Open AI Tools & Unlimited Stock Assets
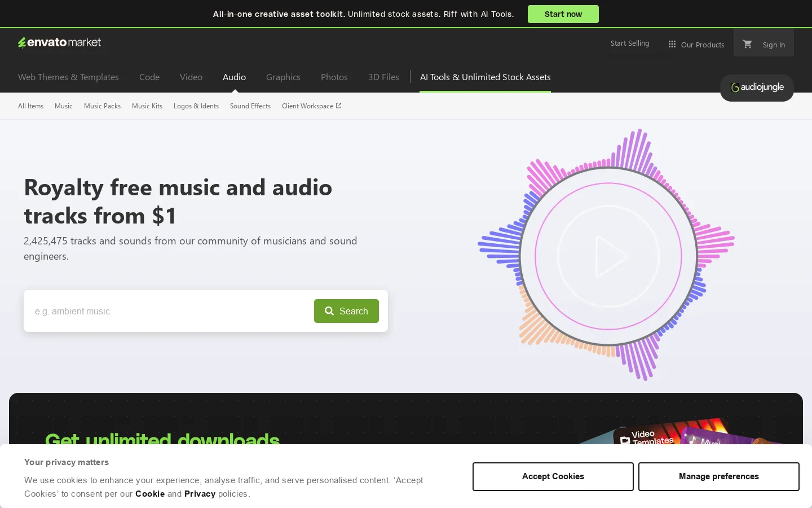The height and width of the screenshot is (508, 812). tap(485, 77)
